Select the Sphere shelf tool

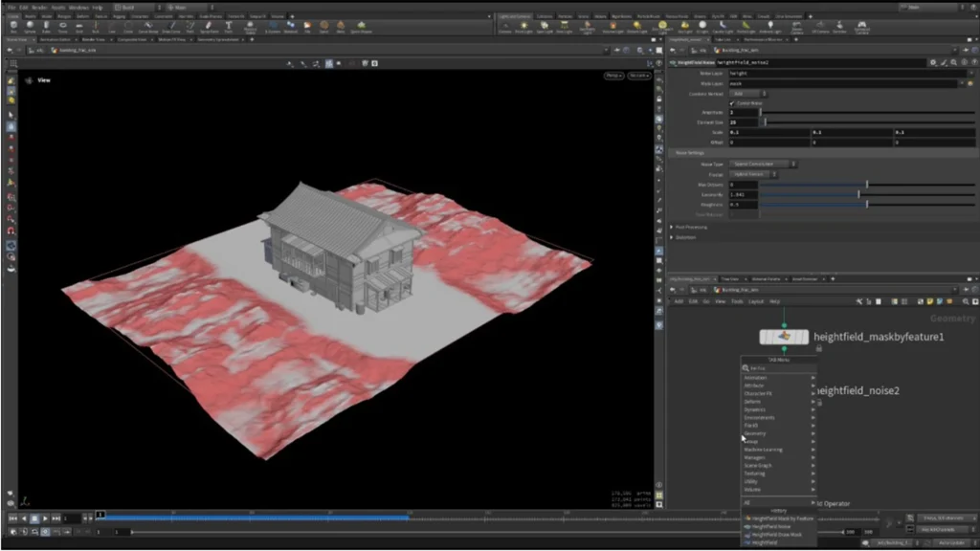30,26
